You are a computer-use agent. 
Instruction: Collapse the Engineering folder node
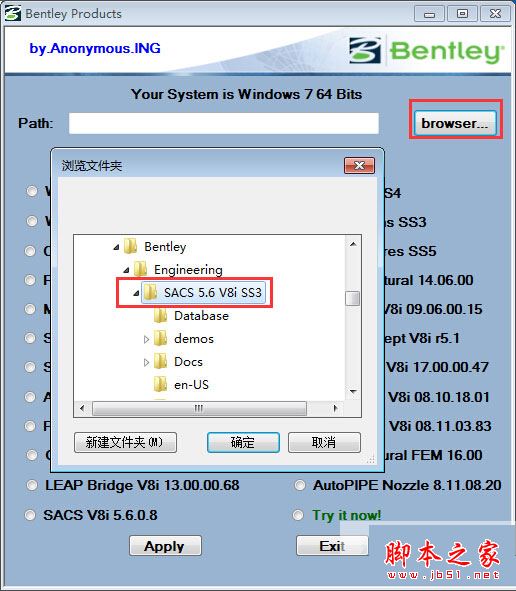(x=126, y=270)
